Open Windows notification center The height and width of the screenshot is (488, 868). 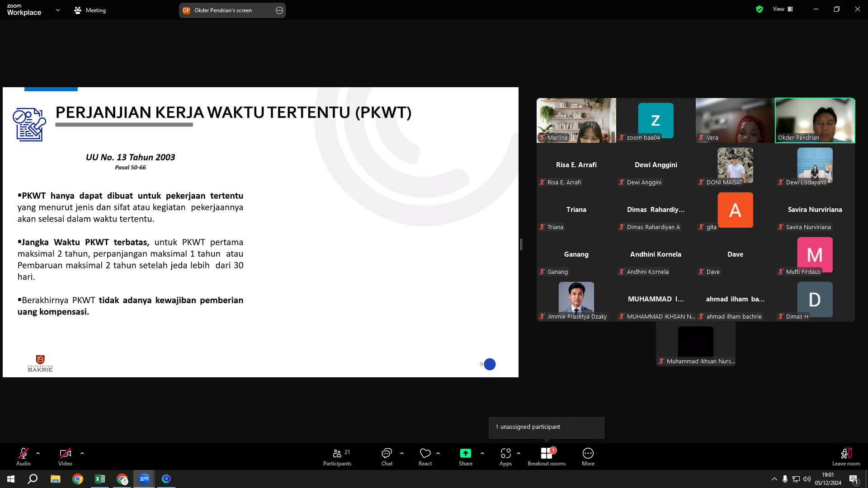coord(854,479)
